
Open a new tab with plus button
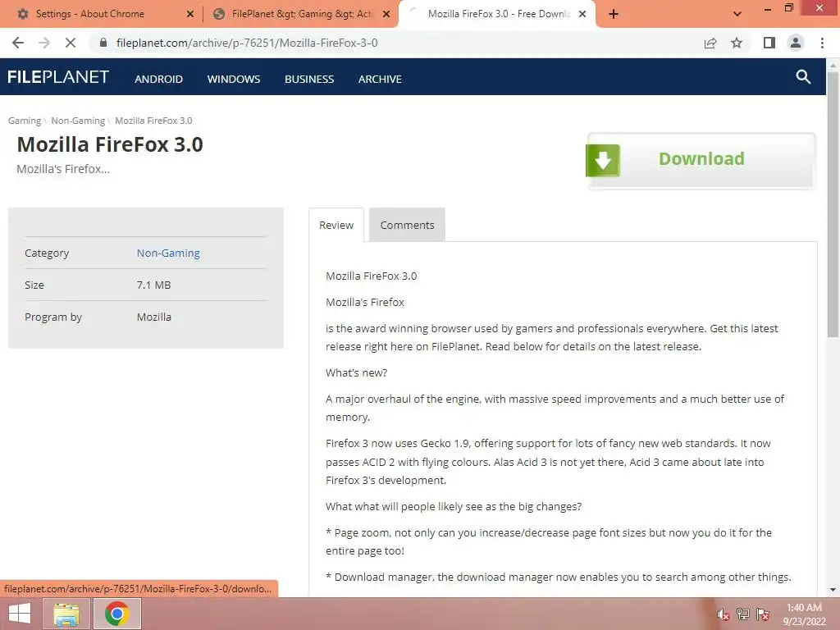point(614,14)
